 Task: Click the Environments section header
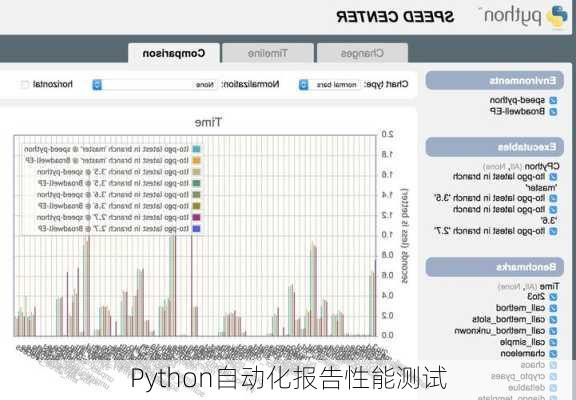point(494,80)
